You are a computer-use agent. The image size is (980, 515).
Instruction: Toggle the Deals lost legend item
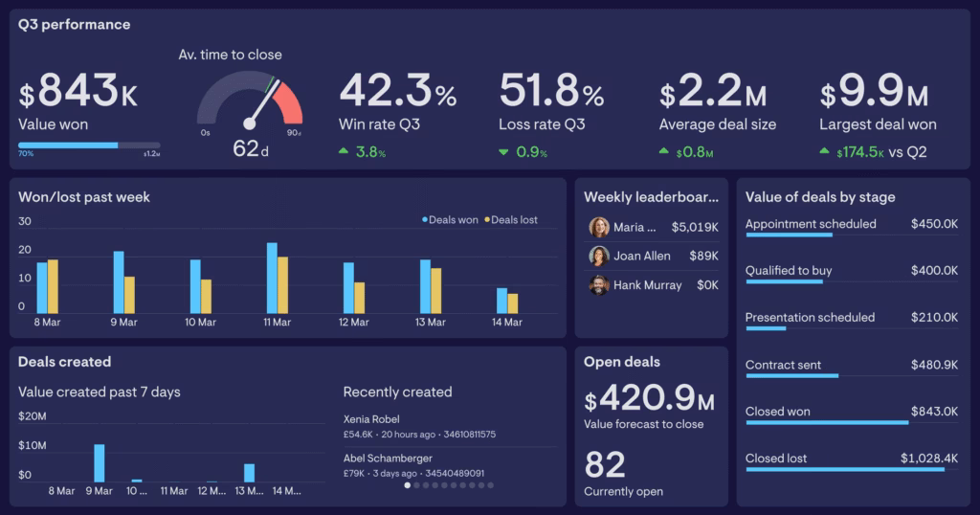511,220
